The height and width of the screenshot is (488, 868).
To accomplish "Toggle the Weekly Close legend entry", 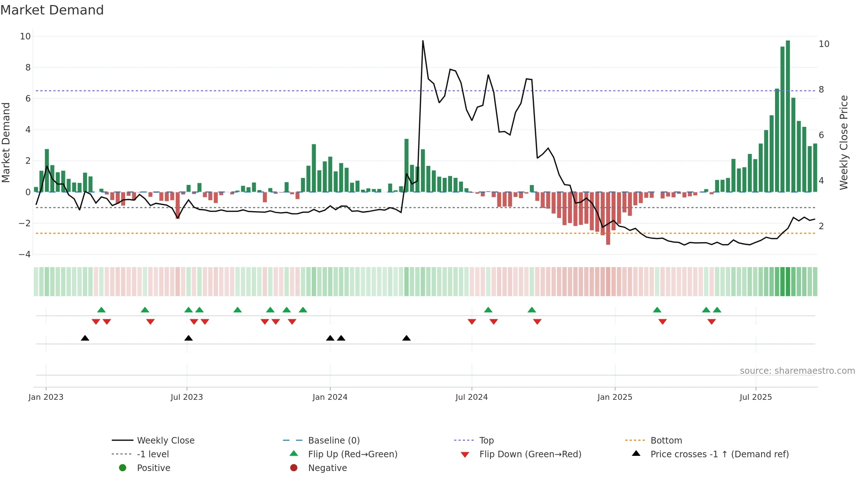I will click(153, 440).
